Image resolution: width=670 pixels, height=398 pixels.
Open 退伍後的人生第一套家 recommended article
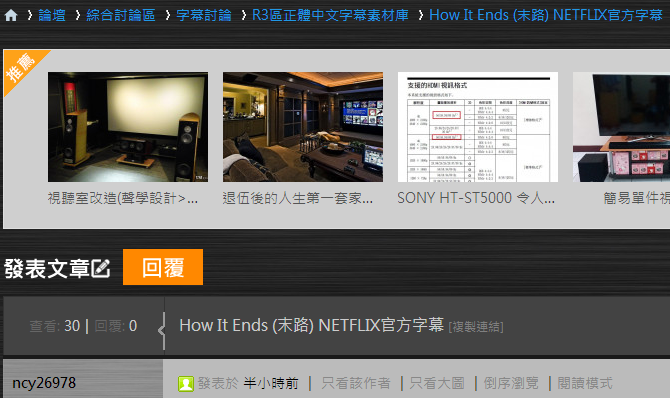(x=297, y=198)
